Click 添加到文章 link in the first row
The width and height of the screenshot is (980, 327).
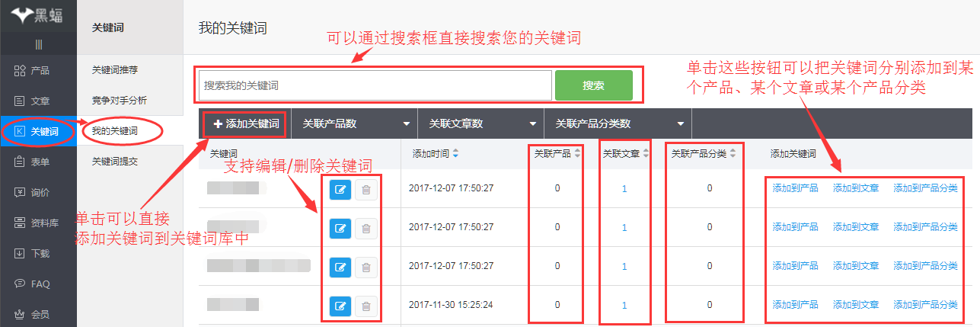856,188
